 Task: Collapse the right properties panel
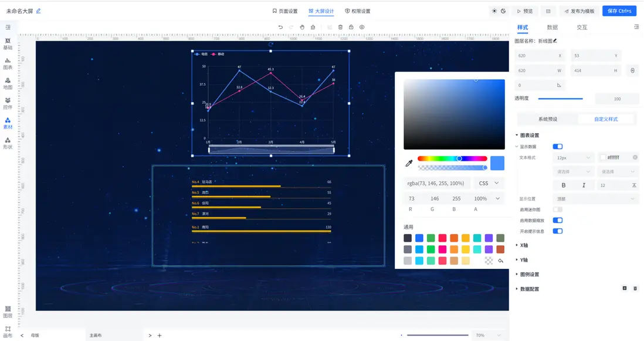tap(636, 27)
